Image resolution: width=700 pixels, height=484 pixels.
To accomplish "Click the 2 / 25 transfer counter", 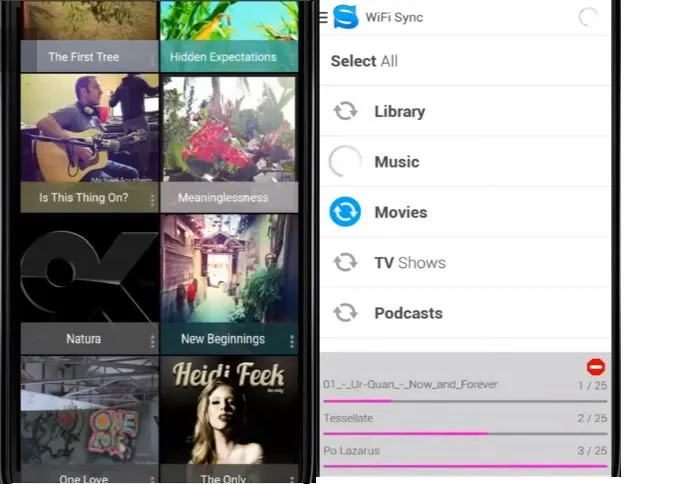I will pos(592,418).
